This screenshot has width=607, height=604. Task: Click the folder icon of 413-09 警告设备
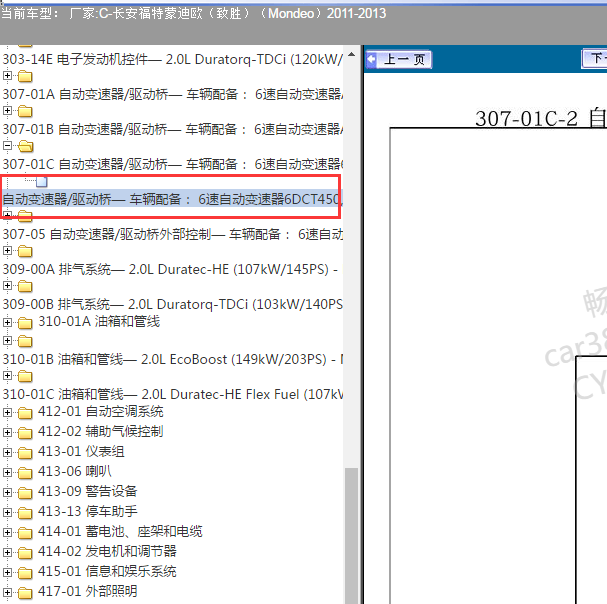(x=25, y=492)
